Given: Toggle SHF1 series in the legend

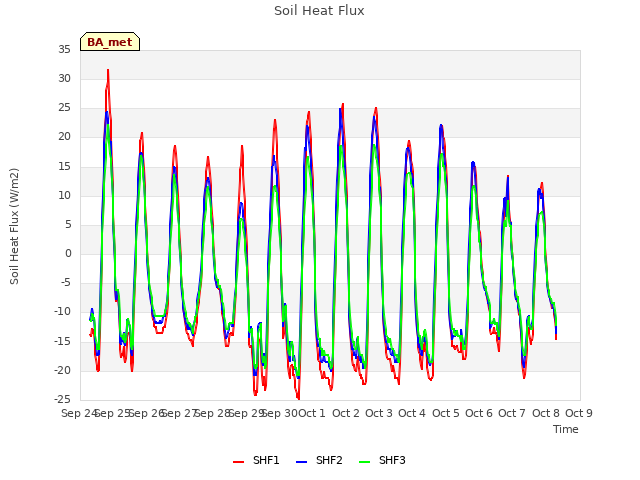Looking at the screenshot, I should point(256,460).
